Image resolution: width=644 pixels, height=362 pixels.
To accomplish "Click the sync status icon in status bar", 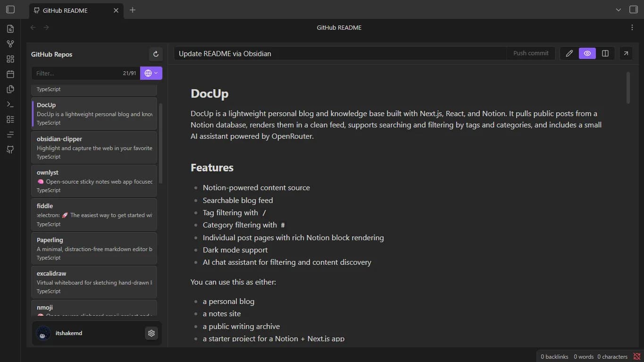I will point(637,356).
